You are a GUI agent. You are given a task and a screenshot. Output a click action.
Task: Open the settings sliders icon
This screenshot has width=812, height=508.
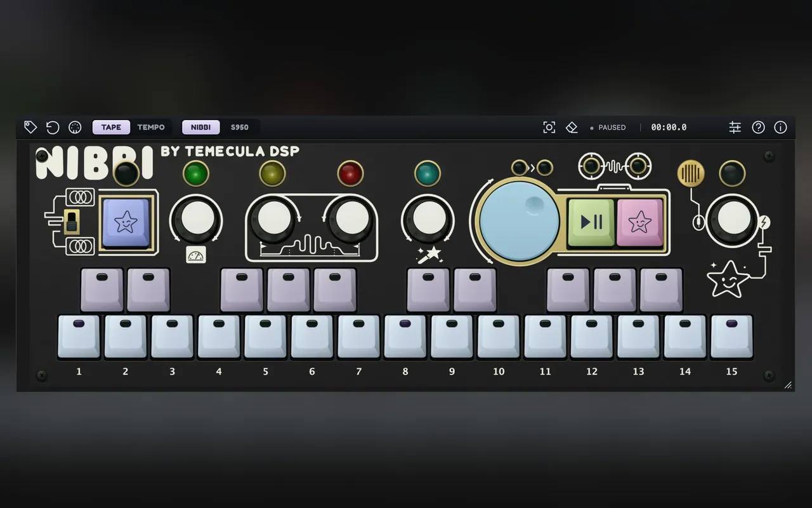click(735, 127)
